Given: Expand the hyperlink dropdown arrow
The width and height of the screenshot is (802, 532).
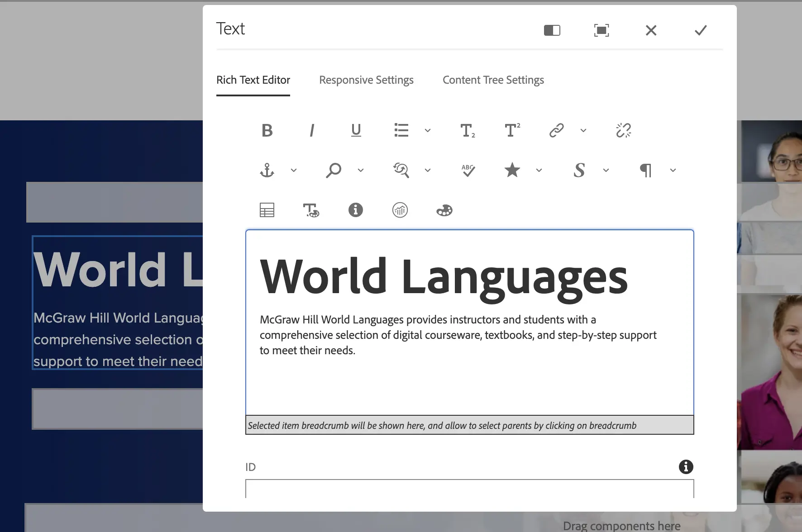Looking at the screenshot, I should coord(583,131).
